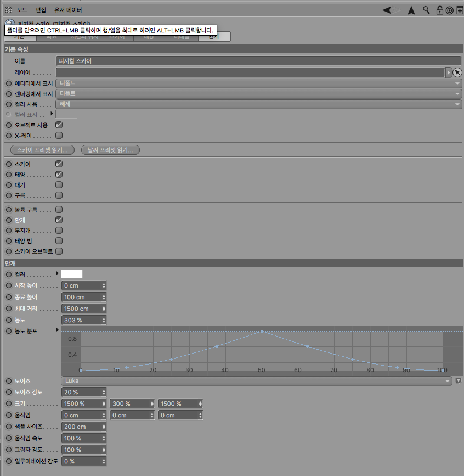Click the keyframe dot beside 에디터에서 표시

tap(9, 83)
